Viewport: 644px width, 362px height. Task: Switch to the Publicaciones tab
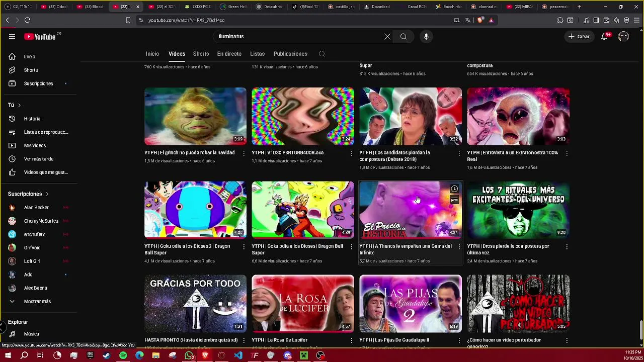(290, 54)
